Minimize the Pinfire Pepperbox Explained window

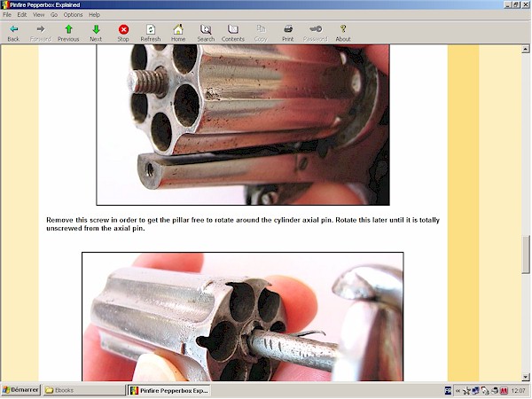click(507, 4)
